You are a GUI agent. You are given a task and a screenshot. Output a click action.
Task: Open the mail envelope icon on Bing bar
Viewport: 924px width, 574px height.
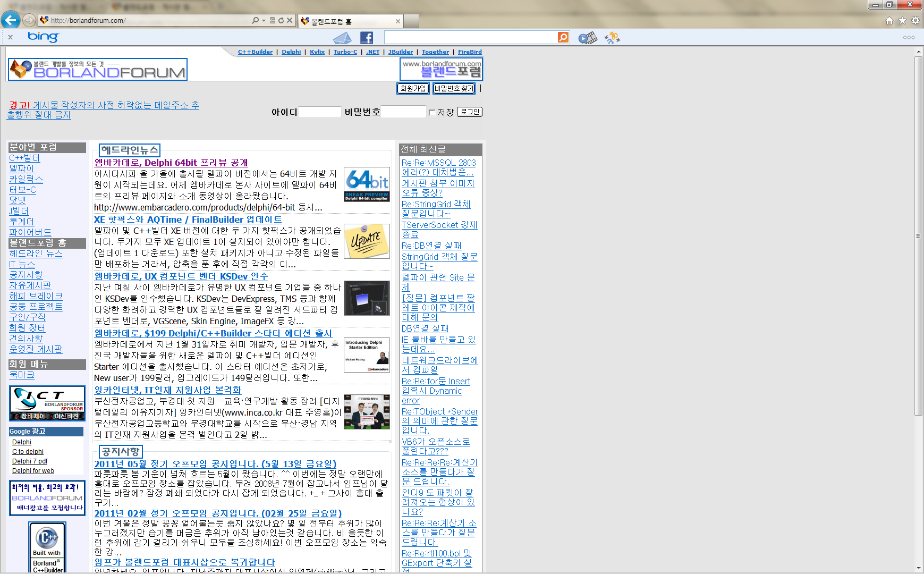tap(342, 38)
